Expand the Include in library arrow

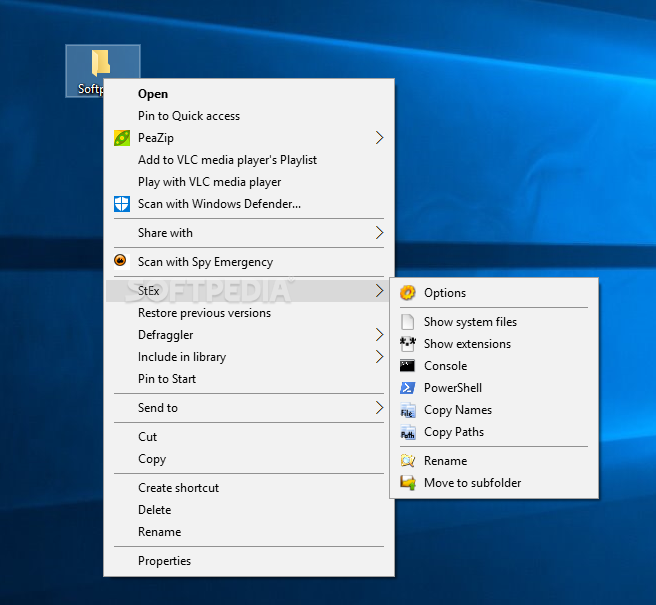(x=379, y=356)
